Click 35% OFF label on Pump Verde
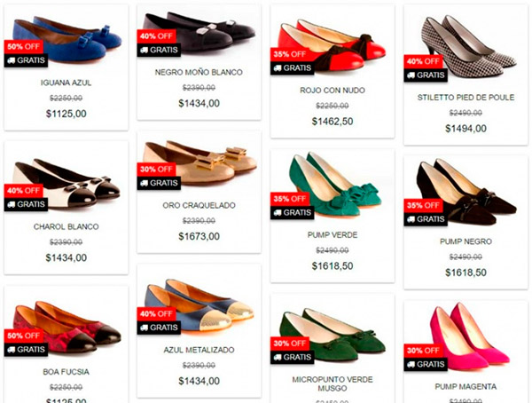This screenshot has width=532, height=403. 290,199
